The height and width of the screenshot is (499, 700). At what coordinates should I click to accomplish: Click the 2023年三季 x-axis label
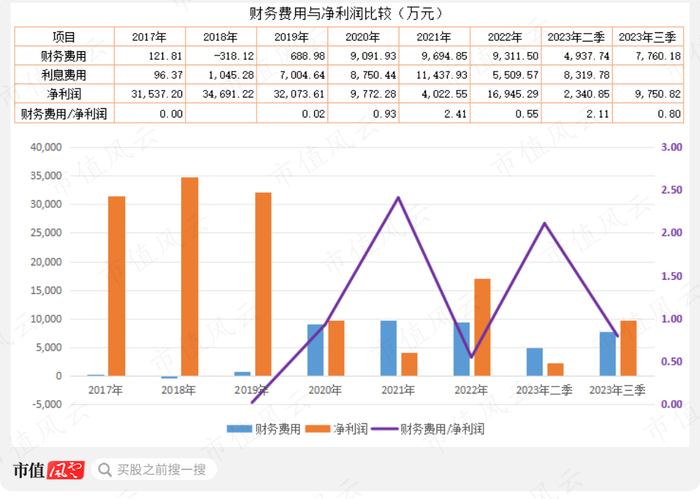tap(617, 391)
